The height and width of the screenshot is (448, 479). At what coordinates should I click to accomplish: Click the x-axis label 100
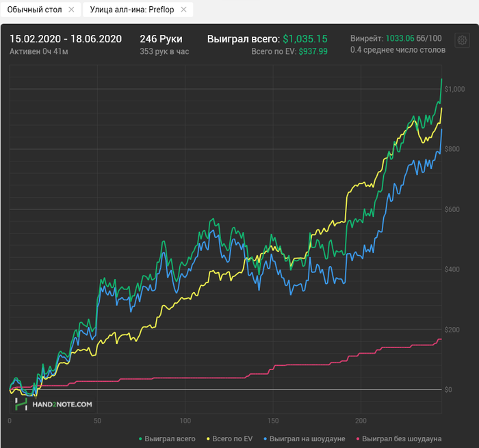pos(185,421)
